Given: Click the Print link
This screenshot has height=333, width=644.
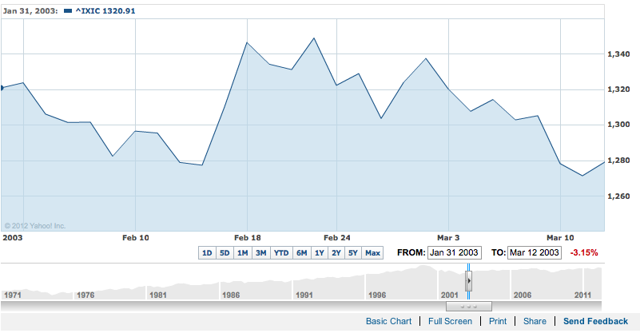Looking at the screenshot, I should coord(498,321).
